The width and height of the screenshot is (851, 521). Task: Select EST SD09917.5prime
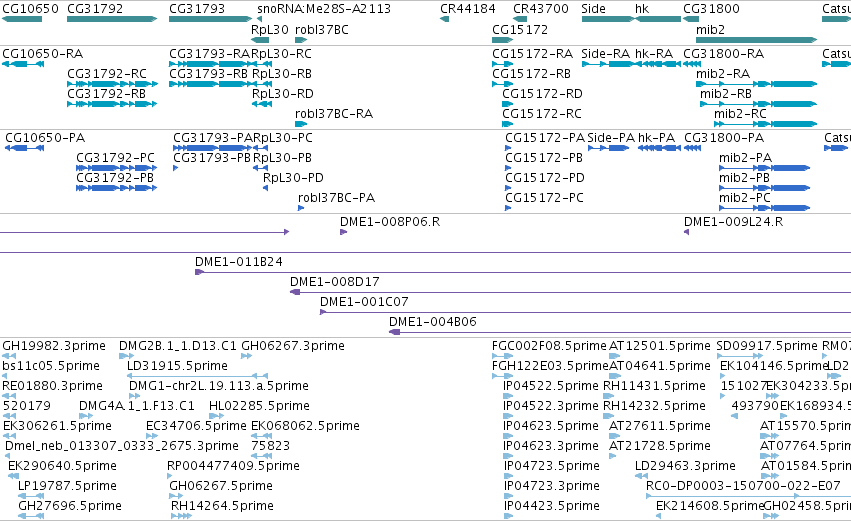click(x=767, y=346)
